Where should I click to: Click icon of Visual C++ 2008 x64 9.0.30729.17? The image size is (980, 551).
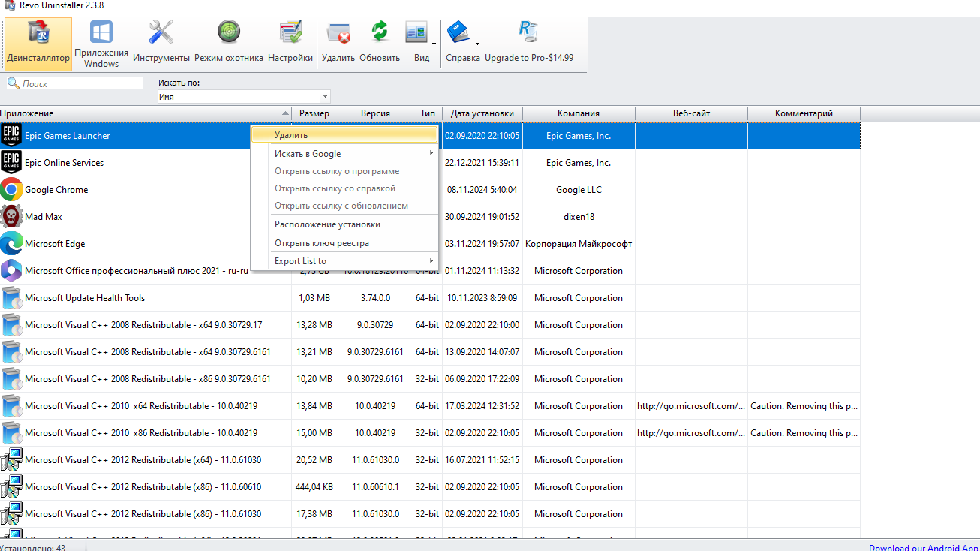(x=11, y=325)
